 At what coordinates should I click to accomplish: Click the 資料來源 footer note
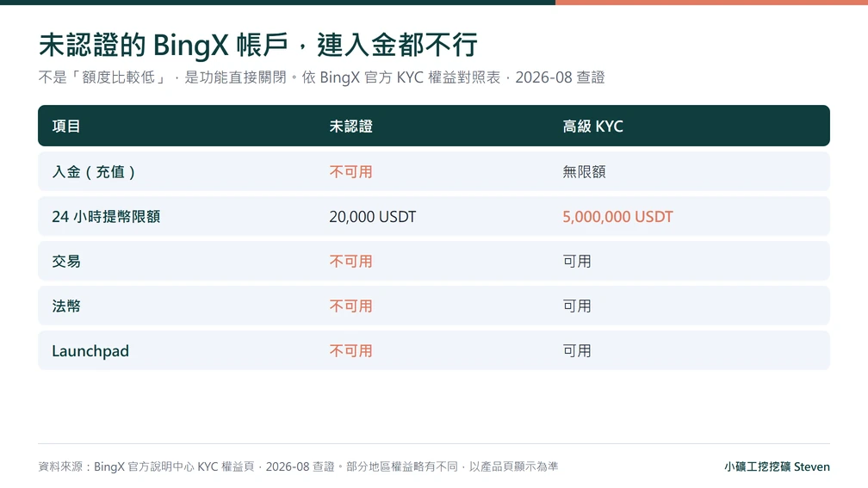point(298,466)
